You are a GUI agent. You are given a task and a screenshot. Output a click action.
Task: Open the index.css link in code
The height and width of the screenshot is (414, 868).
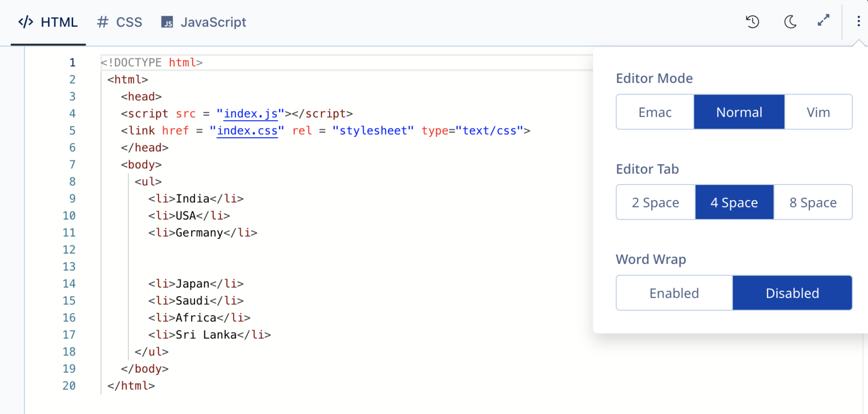point(247,131)
